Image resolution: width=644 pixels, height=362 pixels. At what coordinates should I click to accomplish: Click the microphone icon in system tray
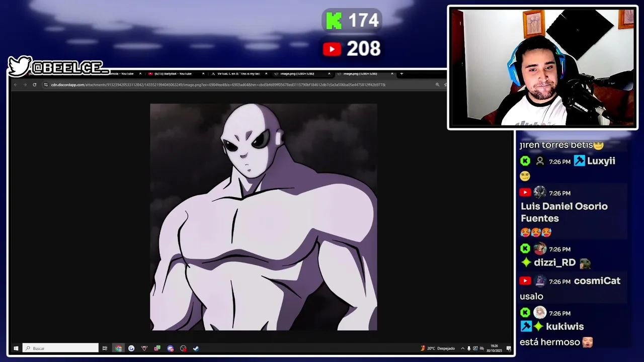point(469,348)
